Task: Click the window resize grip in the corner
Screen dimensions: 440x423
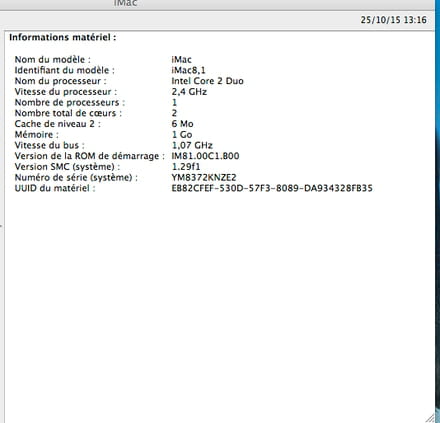Action: (430, 418)
